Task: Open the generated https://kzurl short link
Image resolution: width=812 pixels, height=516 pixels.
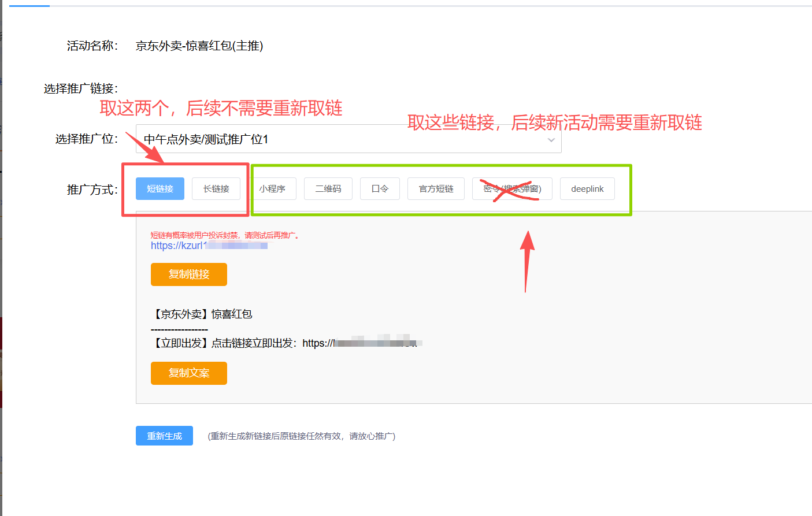Action: [x=209, y=246]
